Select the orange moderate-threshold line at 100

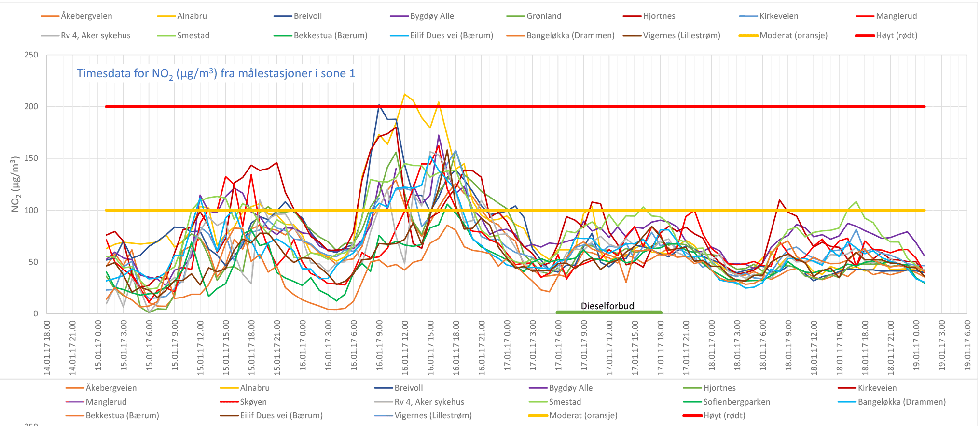point(515,210)
